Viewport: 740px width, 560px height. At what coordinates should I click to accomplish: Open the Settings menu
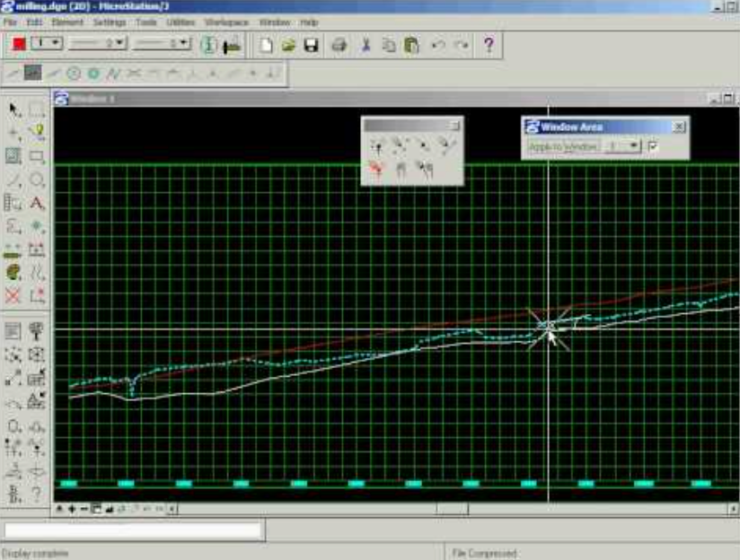[x=110, y=22]
